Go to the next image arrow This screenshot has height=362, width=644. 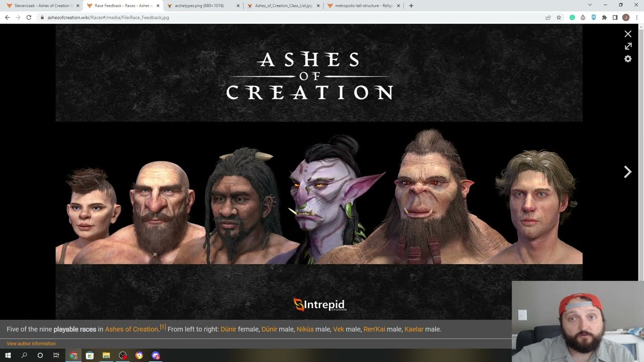click(628, 172)
